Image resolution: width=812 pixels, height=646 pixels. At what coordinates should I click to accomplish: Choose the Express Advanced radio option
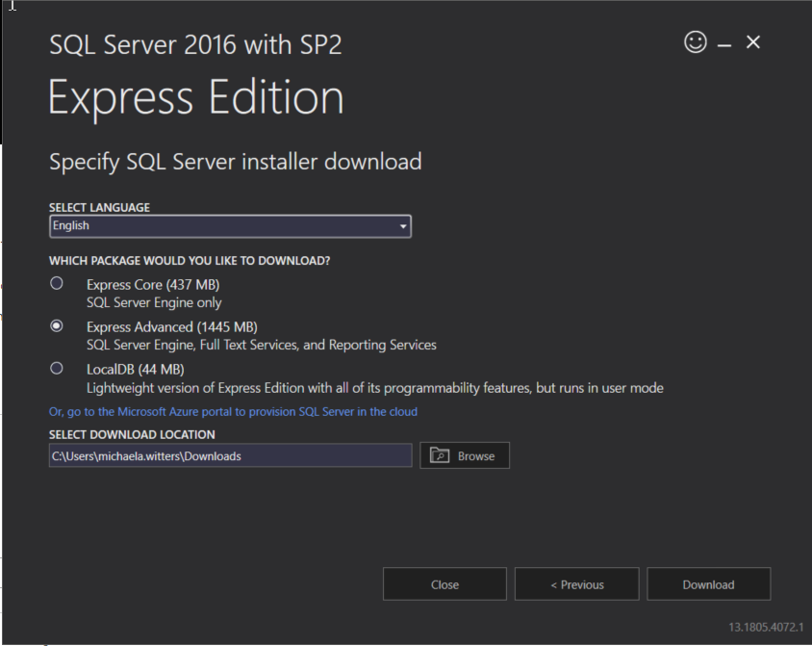click(57, 325)
